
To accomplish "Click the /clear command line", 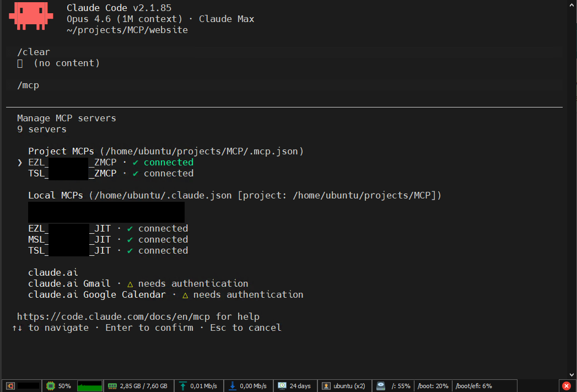I will point(34,52).
